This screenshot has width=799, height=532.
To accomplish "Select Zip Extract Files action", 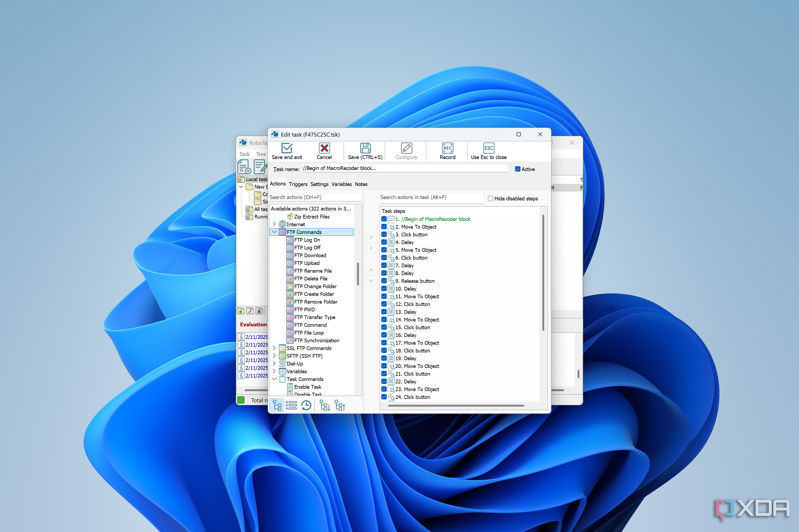I will [x=312, y=217].
